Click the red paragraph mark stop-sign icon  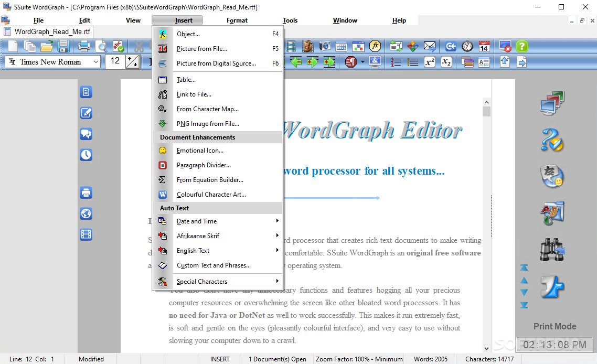350,62
